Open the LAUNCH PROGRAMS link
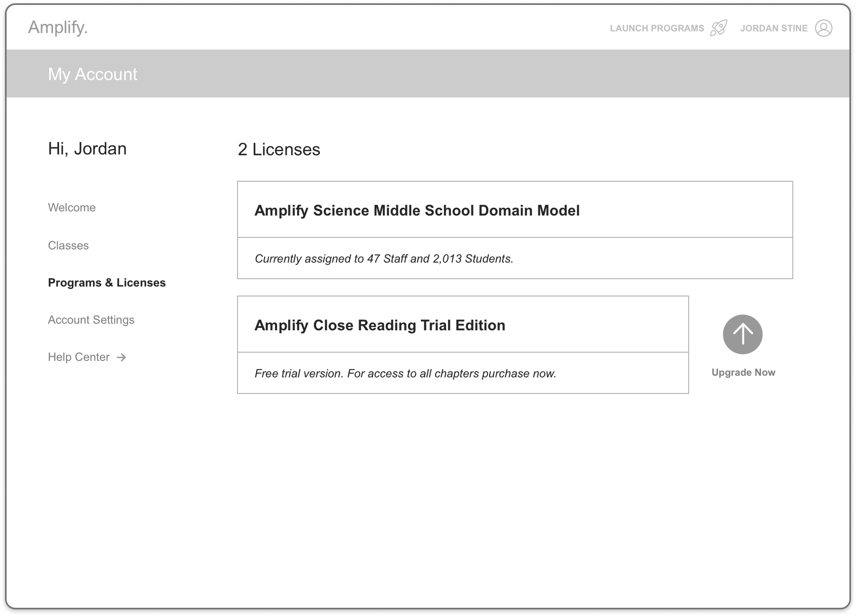 pyautogui.click(x=657, y=28)
